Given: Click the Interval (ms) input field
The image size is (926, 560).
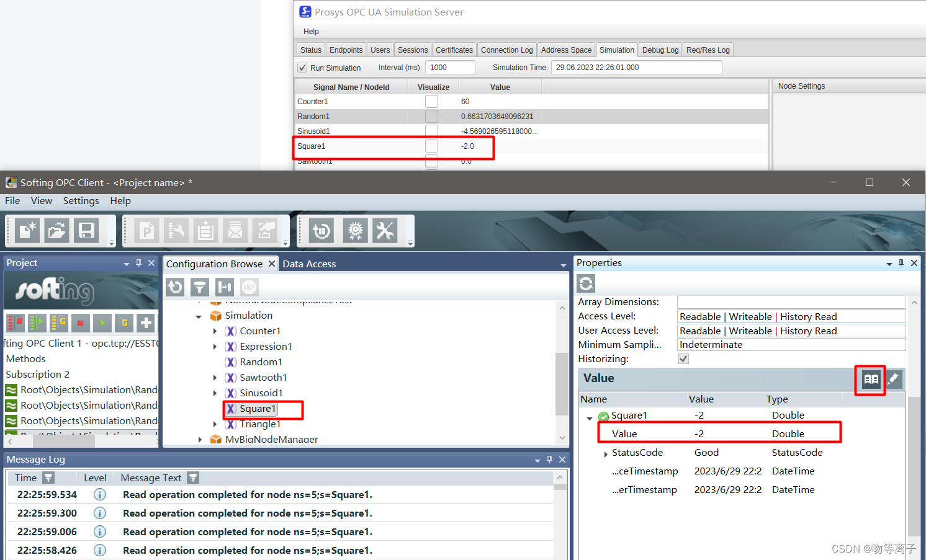Looking at the screenshot, I should 451,68.
